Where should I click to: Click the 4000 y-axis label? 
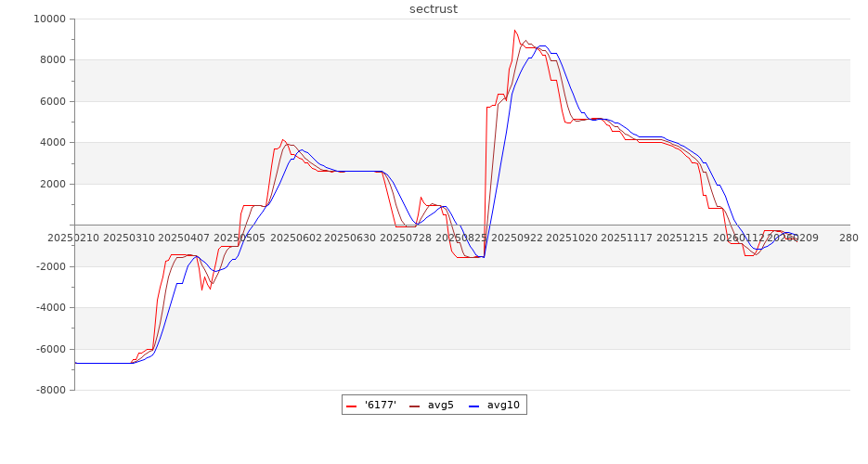(51, 143)
